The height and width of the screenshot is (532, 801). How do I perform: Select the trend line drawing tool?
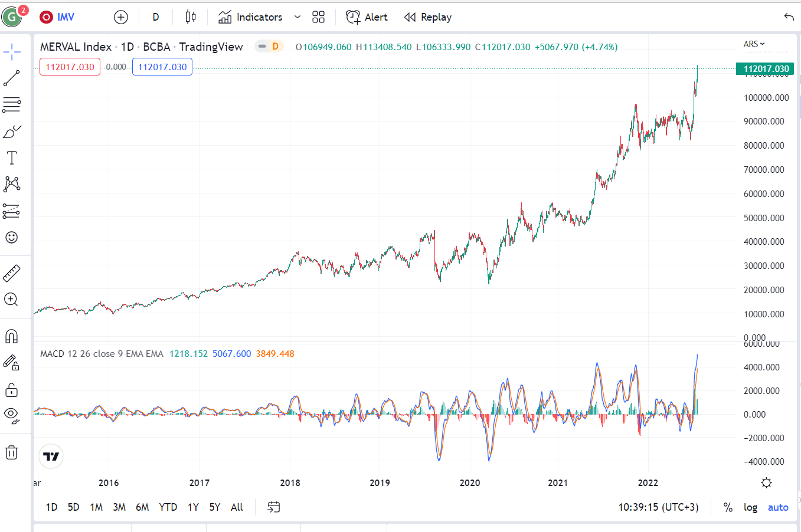12,78
